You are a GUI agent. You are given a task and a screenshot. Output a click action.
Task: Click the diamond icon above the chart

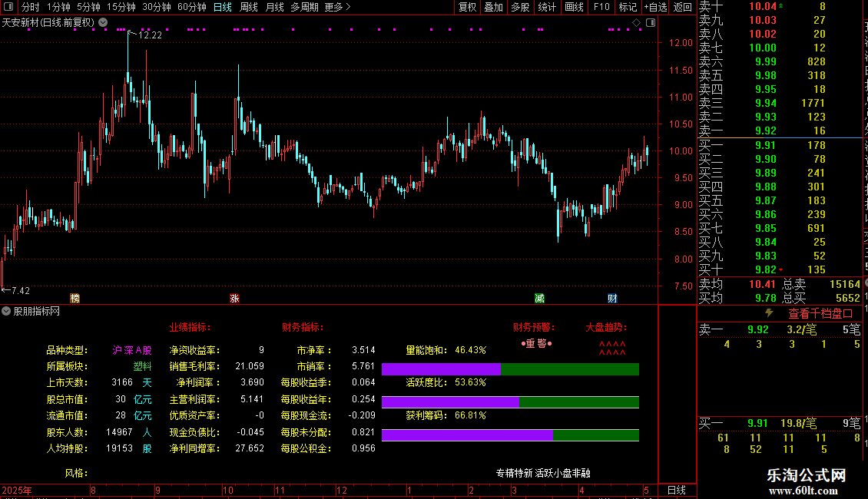[636, 23]
